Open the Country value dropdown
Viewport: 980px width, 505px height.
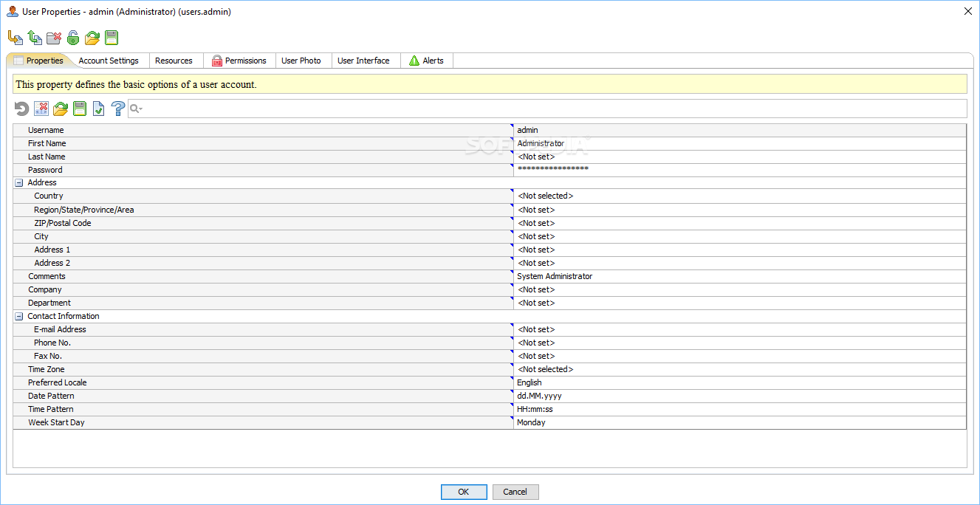pos(739,196)
